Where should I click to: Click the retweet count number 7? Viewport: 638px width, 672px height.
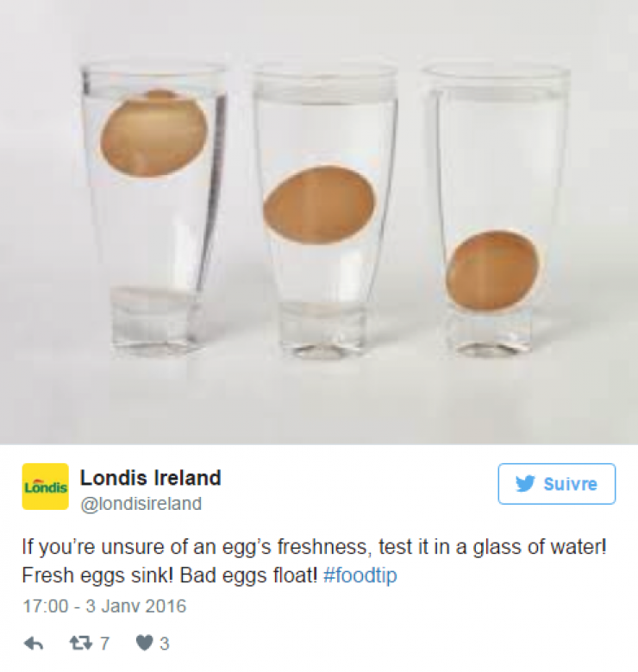click(103, 644)
